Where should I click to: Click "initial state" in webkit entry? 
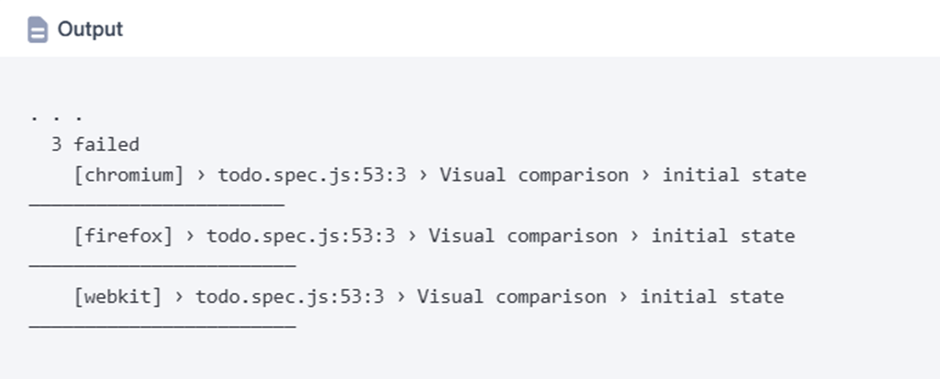coord(712,297)
